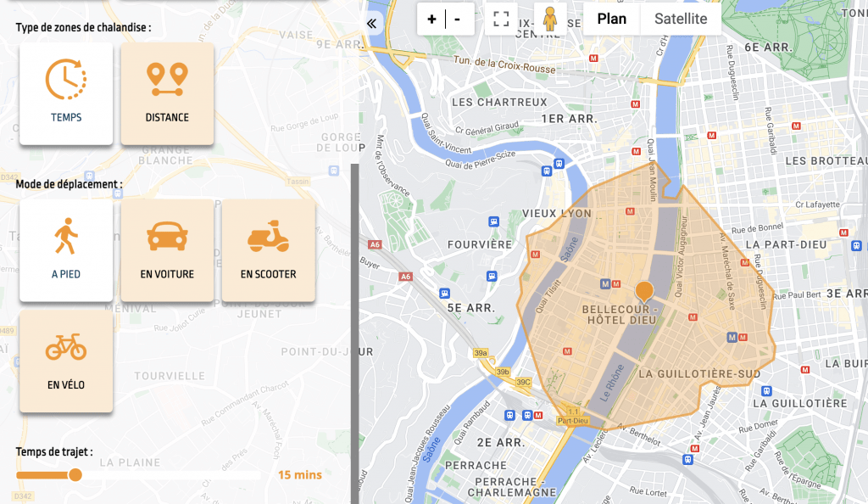Collapse the sidebar with the chevron arrow
This screenshot has width=868, height=504.
[370, 23]
